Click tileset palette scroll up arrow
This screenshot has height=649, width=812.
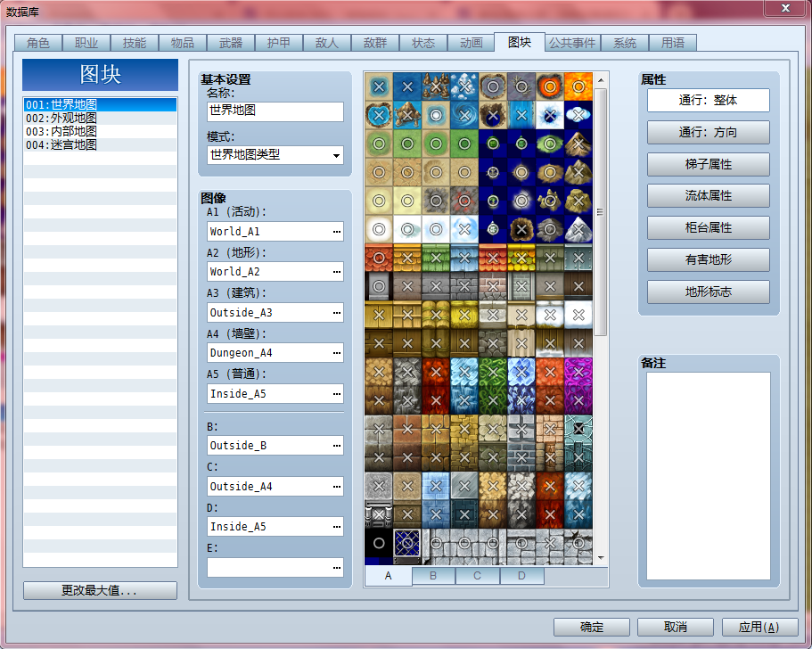601,80
